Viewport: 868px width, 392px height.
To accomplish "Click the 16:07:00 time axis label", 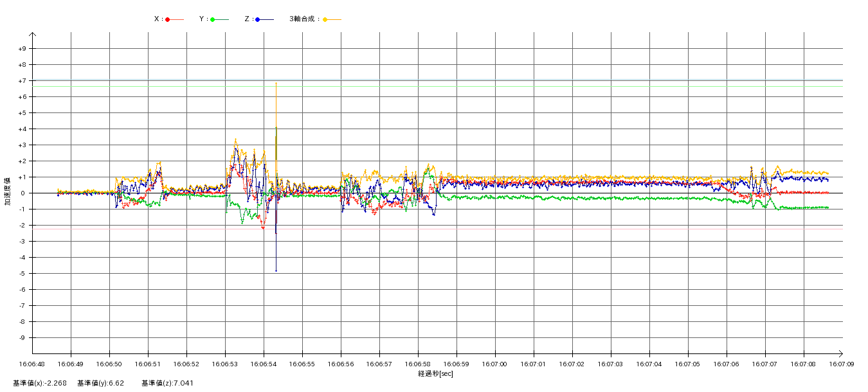I will 495,364.
